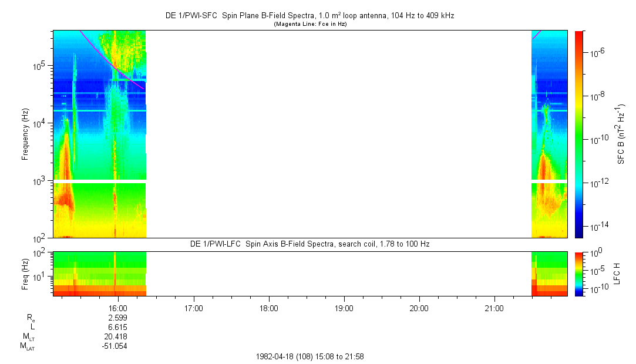Click the Freq (Hz) lower axis label
The image size is (636, 364).
click(25, 274)
